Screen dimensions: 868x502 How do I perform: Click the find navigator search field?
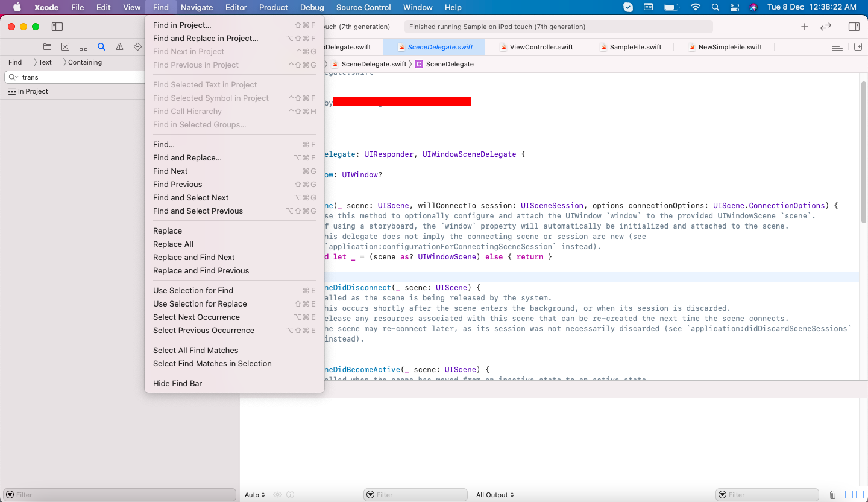75,77
